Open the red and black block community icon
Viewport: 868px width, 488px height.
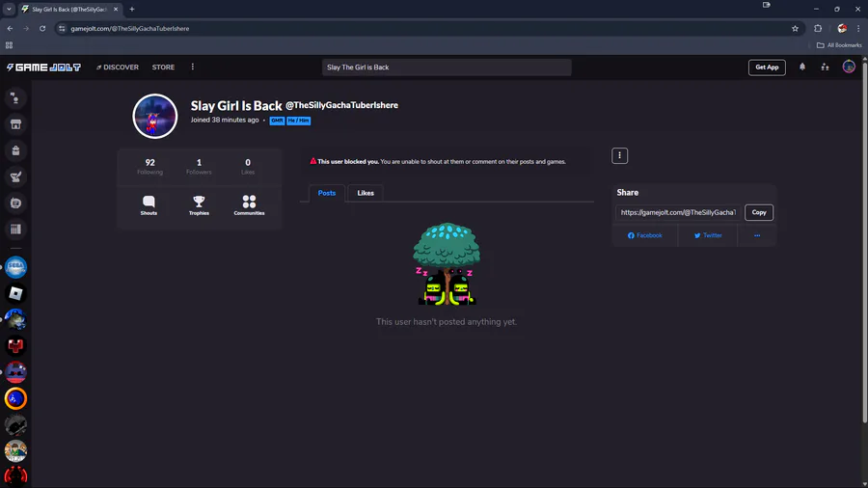[15, 346]
